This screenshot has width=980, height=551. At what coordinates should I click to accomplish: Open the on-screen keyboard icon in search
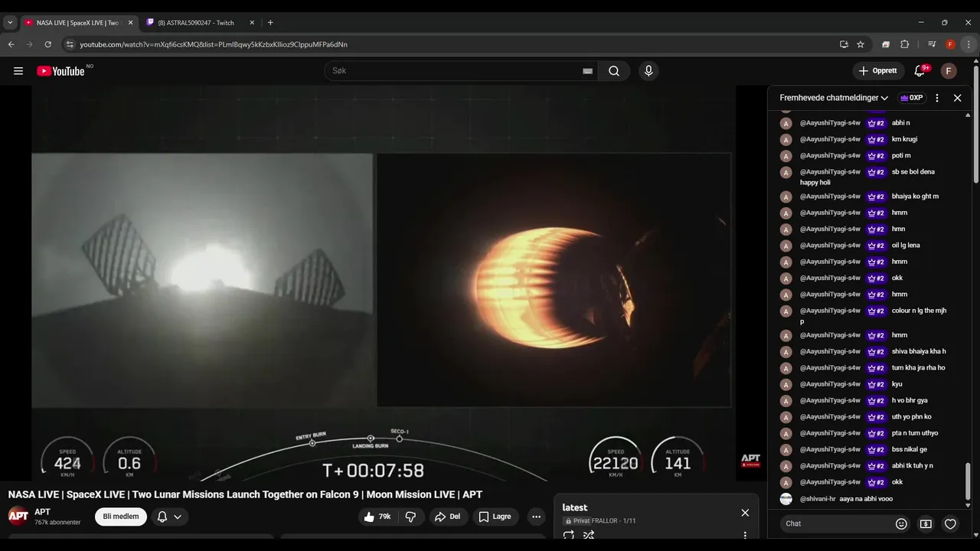tap(587, 71)
